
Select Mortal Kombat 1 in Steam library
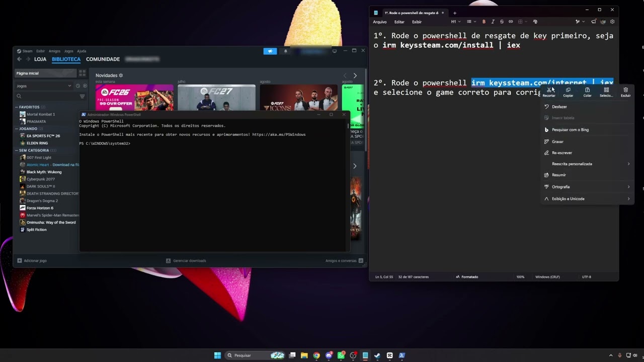pos(41,114)
